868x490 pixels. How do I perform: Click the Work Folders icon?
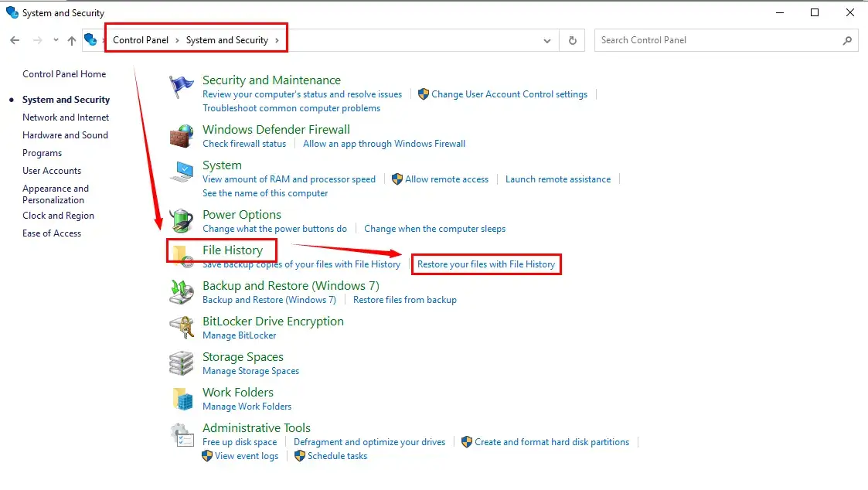(x=182, y=399)
